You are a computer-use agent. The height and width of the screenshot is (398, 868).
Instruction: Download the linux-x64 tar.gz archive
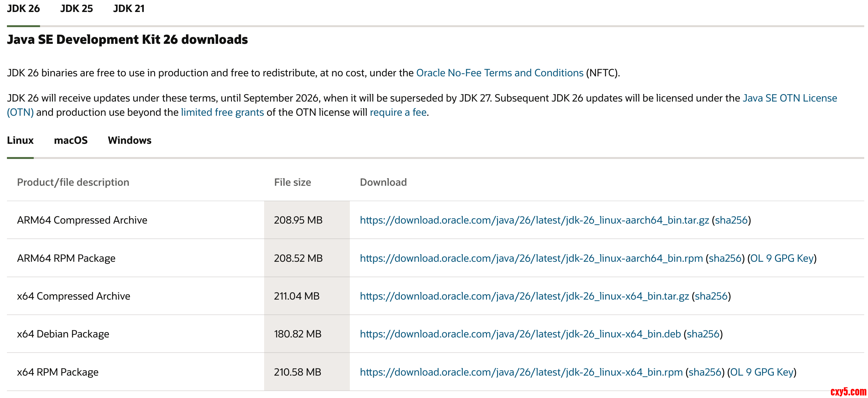(524, 296)
